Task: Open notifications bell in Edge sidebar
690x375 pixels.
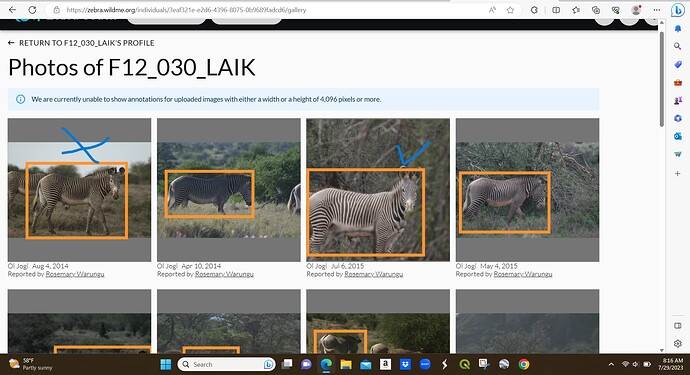Action: pos(678,29)
